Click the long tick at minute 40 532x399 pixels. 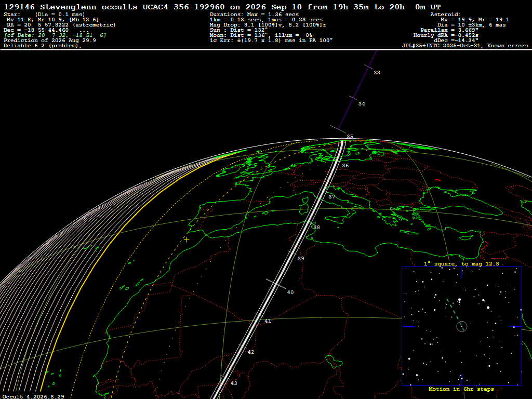click(x=276, y=284)
